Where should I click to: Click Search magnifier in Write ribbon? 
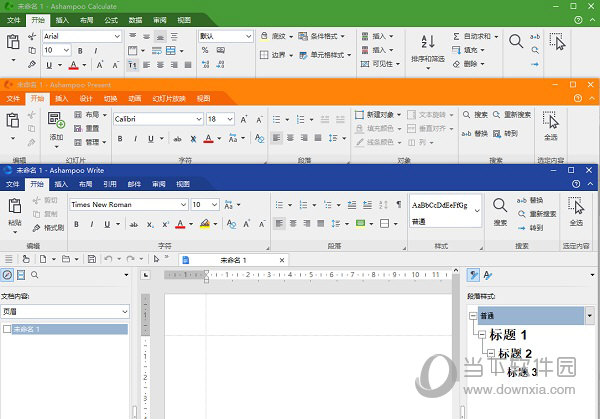pyautogui.click(x=500, y=205)
